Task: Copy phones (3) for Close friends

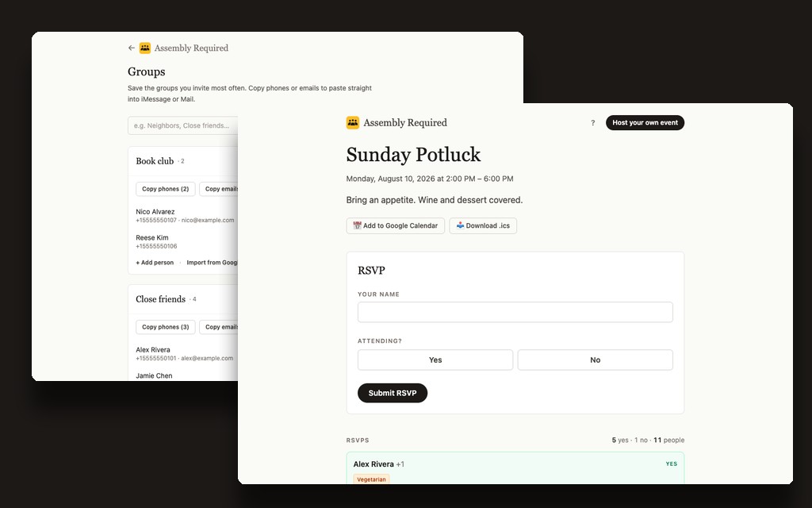Action: [166, 327]
